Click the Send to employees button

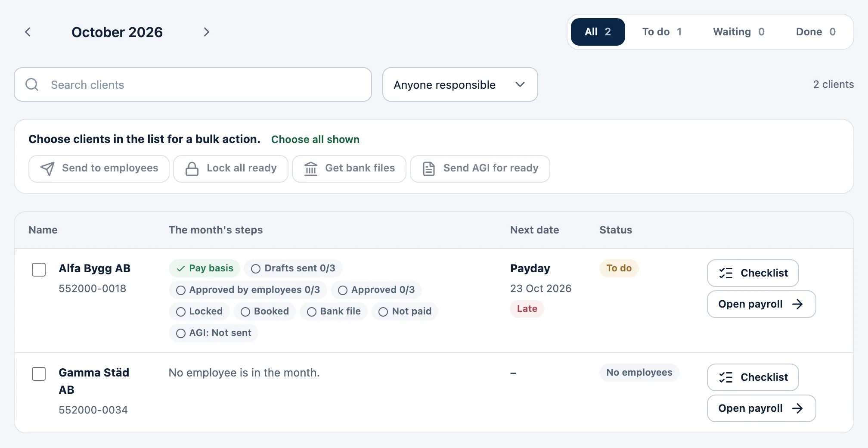pos(99,168)
